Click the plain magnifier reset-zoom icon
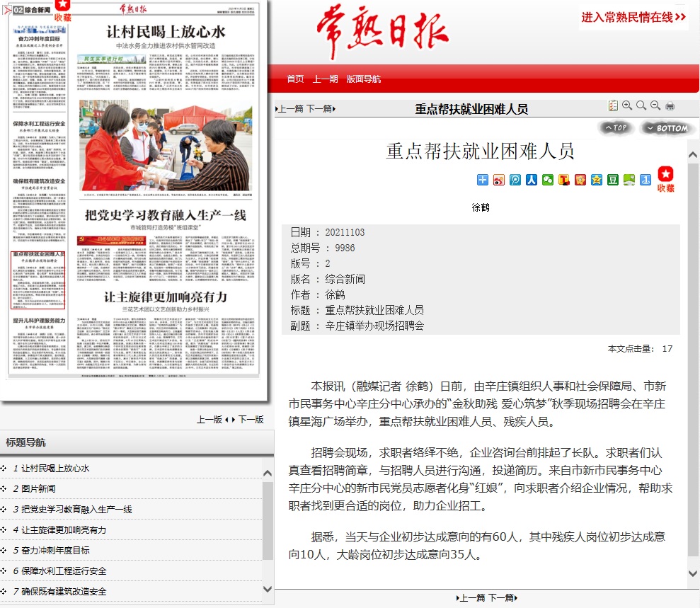Screen dimensions: 700x608 pyautogui.click(x=641, y=105)
